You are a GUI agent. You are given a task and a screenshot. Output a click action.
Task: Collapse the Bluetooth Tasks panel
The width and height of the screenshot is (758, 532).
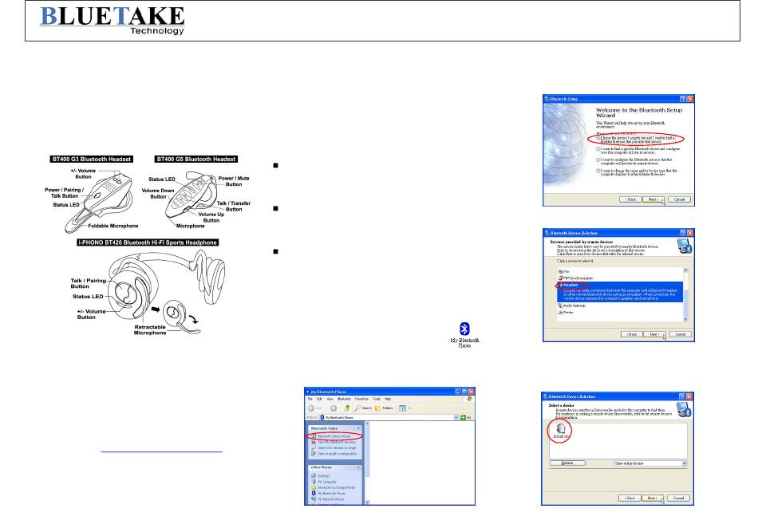pyautogui.click(x=359, y=428)
